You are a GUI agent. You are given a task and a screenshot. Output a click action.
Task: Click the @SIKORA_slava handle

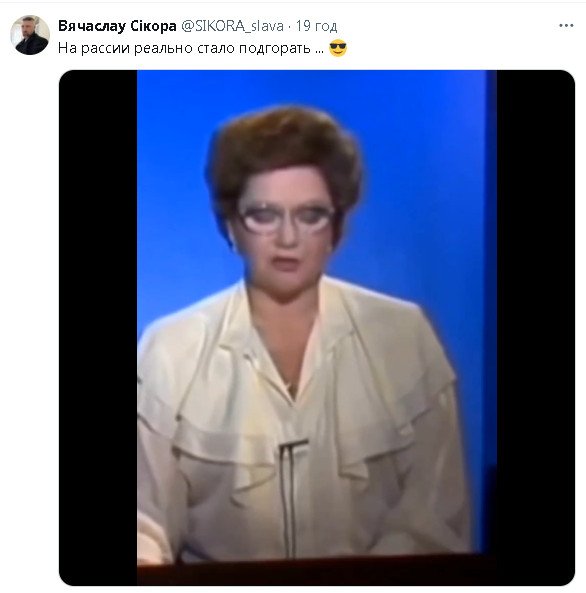[232, 26]
